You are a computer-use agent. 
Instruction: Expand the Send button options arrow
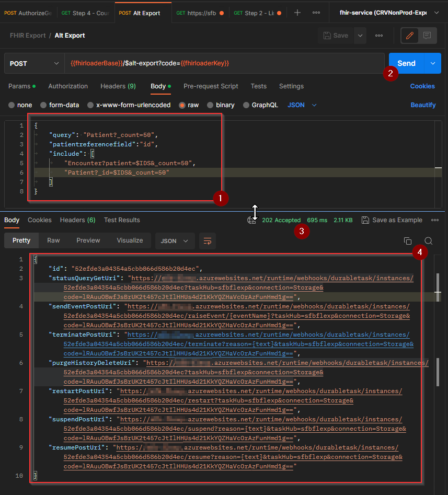(432, 63)
